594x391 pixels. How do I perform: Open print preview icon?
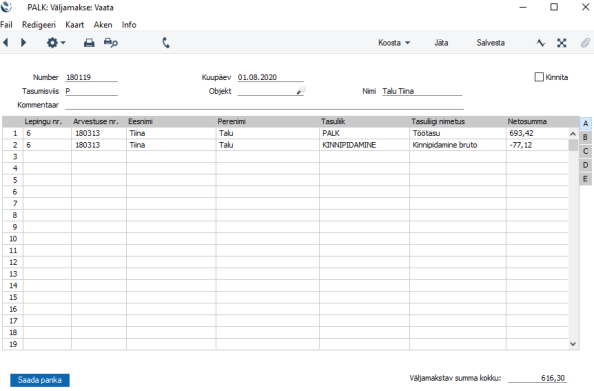(111, 43)
